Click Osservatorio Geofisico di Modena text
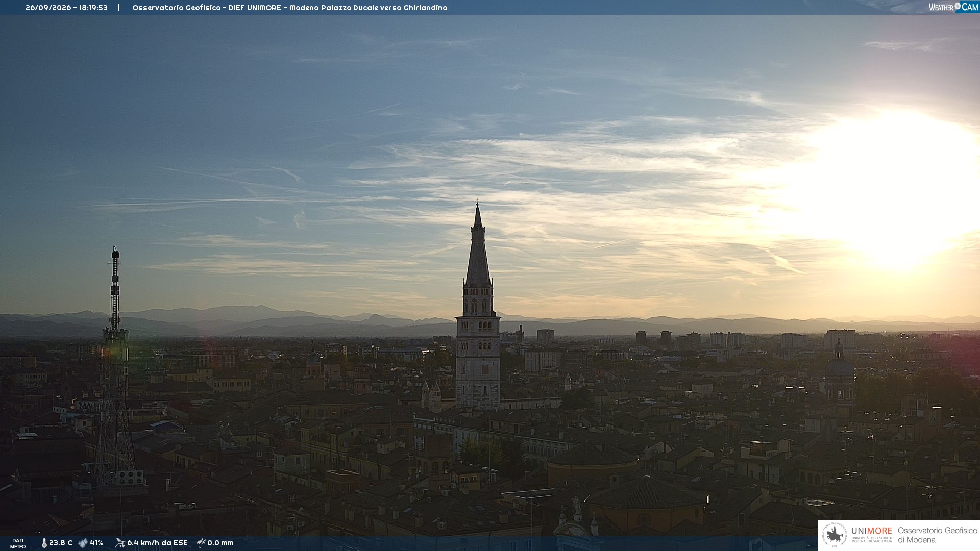 pos(937,535)
